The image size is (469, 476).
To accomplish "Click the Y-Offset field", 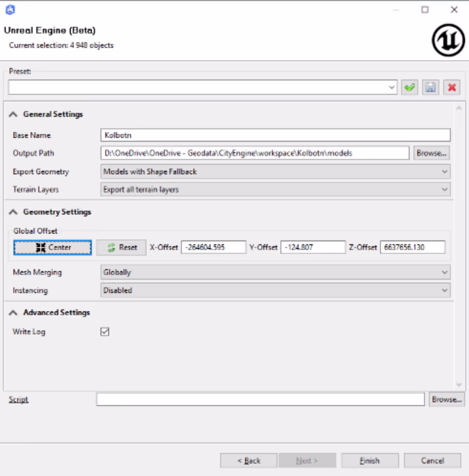I will (x=313, y=247).
